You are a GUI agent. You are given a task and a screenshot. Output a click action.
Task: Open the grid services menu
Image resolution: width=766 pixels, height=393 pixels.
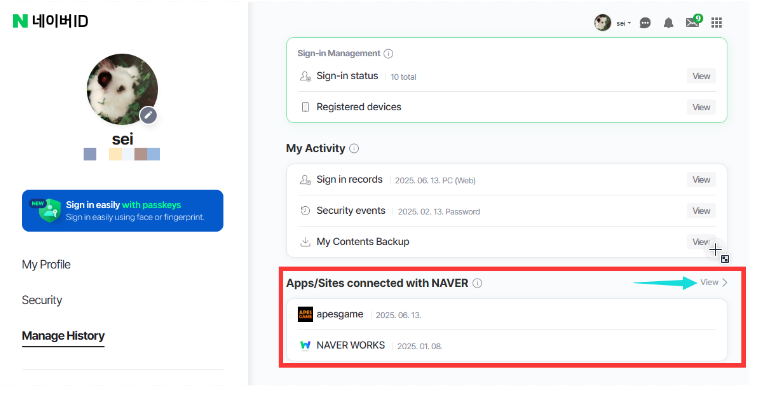[717, 22]
